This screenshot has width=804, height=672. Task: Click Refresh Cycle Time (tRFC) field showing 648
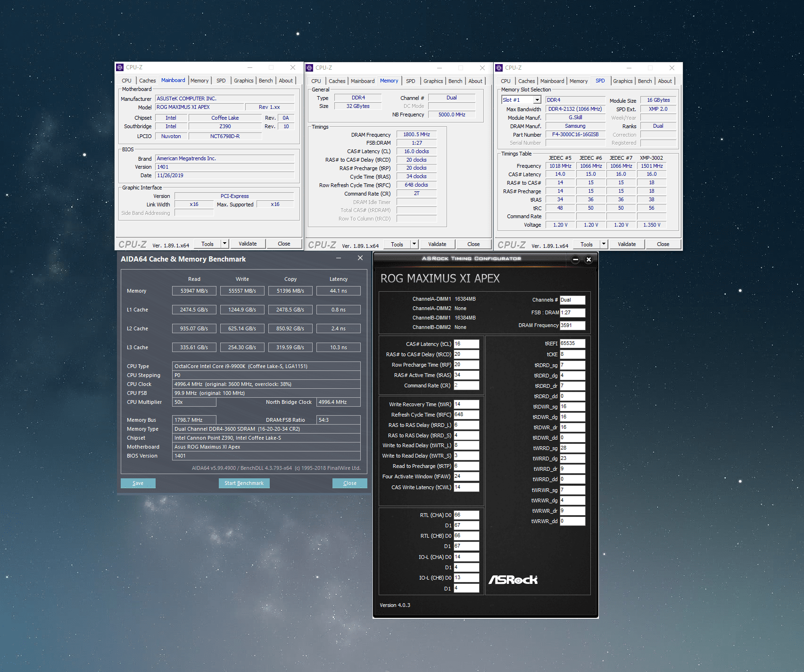466,415
